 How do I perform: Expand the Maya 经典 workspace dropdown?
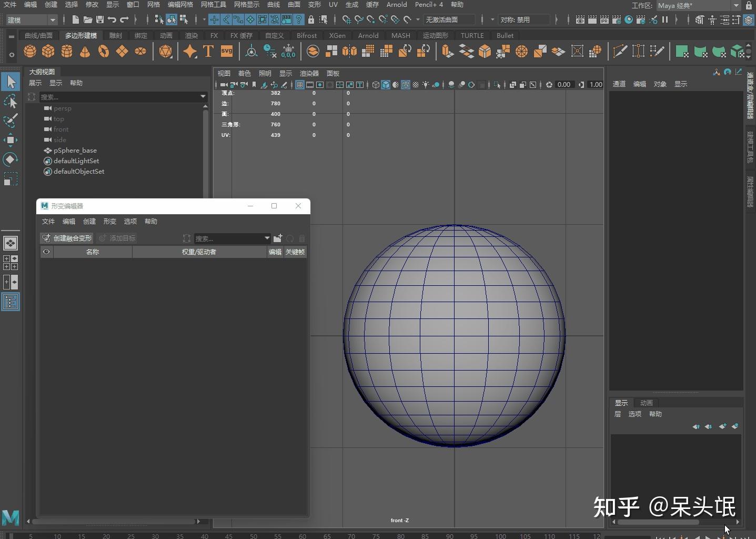(736, 5)
